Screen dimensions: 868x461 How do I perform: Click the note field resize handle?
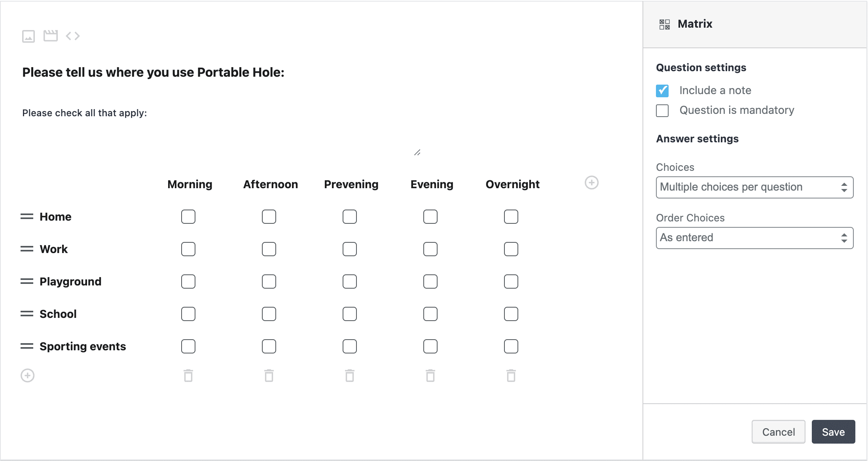(x=417, y=153)
